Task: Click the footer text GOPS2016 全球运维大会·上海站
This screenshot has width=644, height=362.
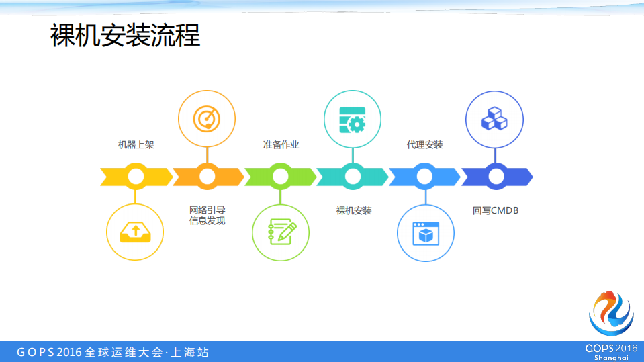Action: coord(113,352)
